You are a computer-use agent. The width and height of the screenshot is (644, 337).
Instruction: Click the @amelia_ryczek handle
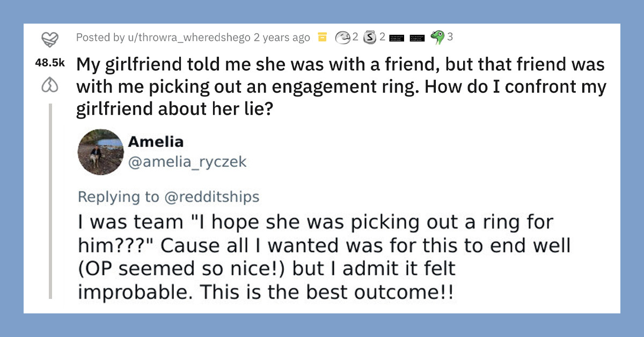(x=187, y=162)
